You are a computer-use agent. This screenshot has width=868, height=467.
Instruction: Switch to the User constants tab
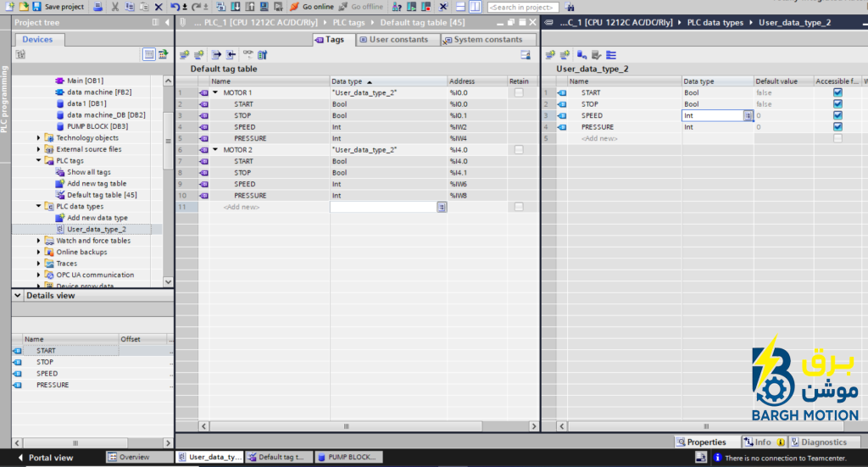click(394, 39)
